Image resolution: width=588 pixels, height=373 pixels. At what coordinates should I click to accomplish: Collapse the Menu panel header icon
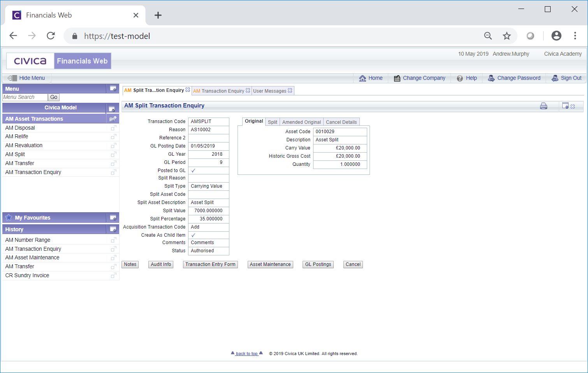(x=113, y=89)
